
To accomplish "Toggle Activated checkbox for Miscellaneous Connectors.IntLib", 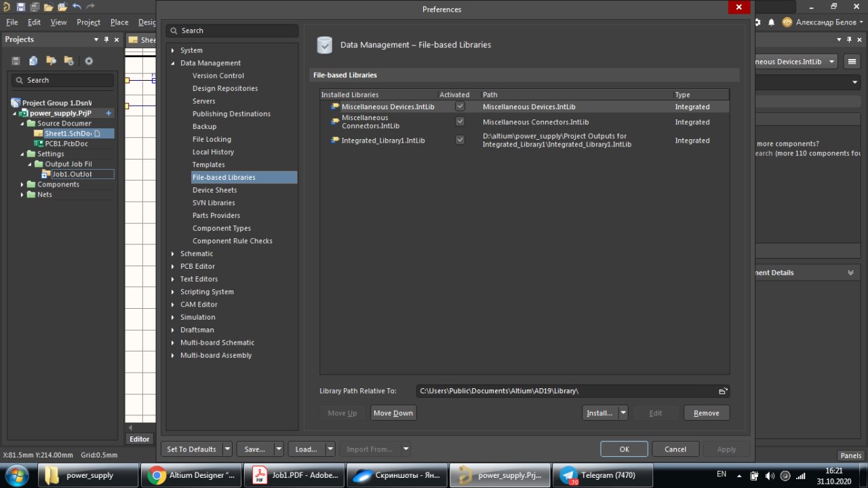I will 460,121.
